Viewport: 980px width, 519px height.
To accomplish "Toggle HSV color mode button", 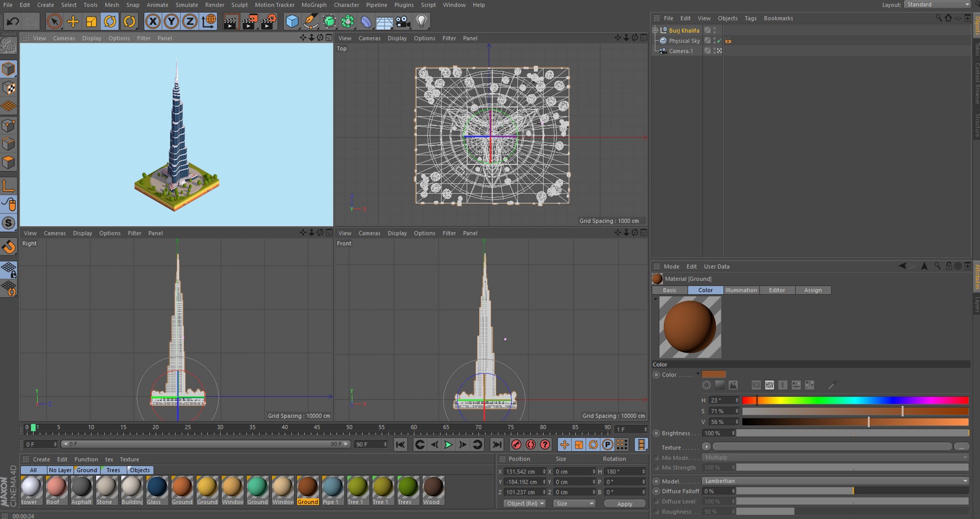I will point(769,385).
